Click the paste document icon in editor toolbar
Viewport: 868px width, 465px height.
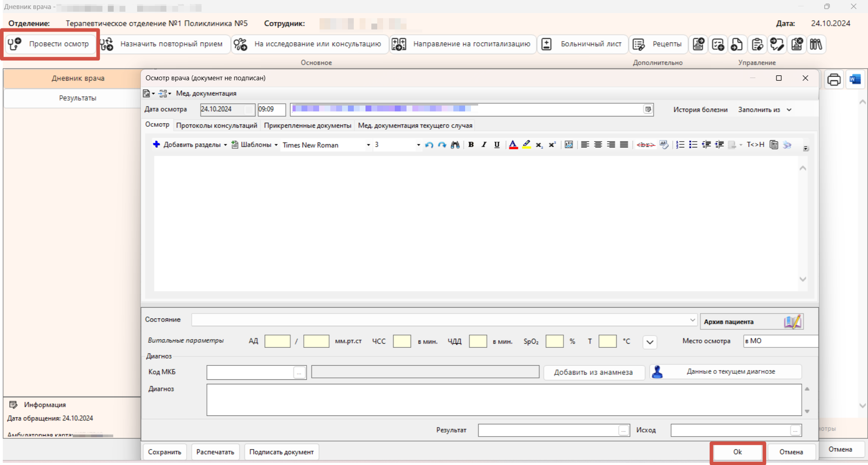(774, 145)
